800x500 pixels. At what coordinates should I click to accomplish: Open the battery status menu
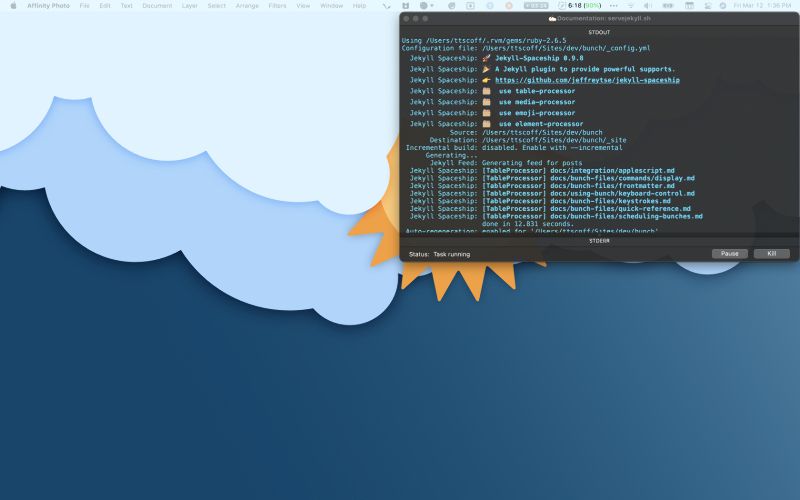pyautogui.click(x=668, y=6)
